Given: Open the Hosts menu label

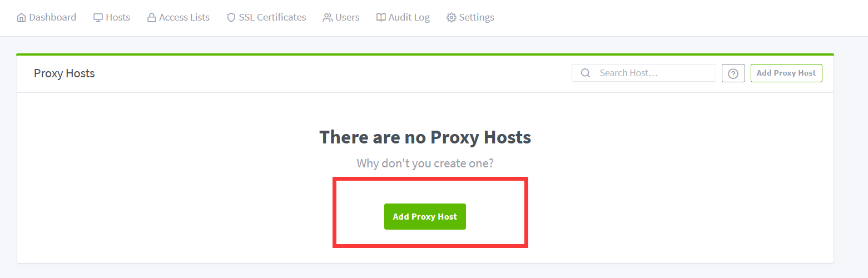Looking at the screenshot, I should tap(118, 17).
